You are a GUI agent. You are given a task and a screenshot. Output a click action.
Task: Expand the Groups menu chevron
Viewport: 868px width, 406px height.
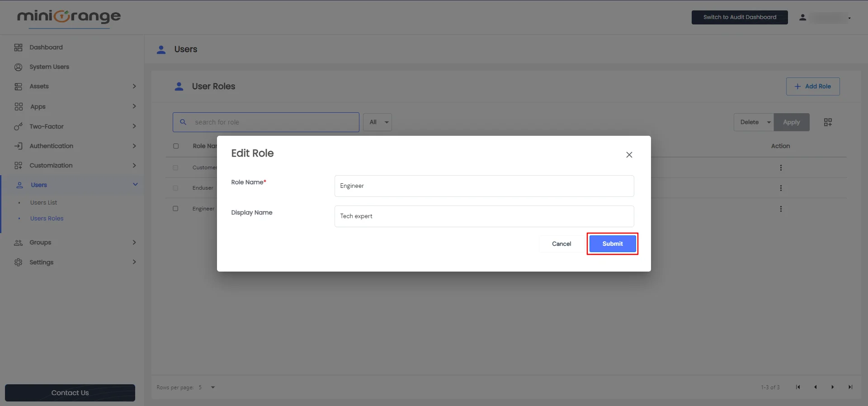coord(134,242)
